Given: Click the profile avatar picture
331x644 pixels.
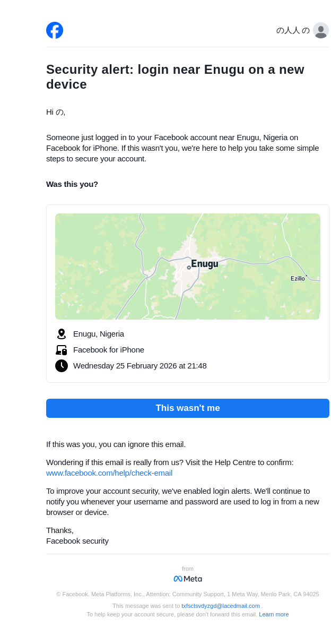Looking at the screenshot, I should tap(321, 30).
